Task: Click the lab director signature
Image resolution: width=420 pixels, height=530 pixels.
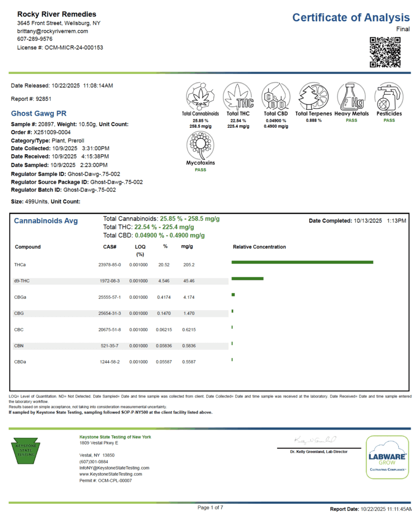Action: pos(315,440)
